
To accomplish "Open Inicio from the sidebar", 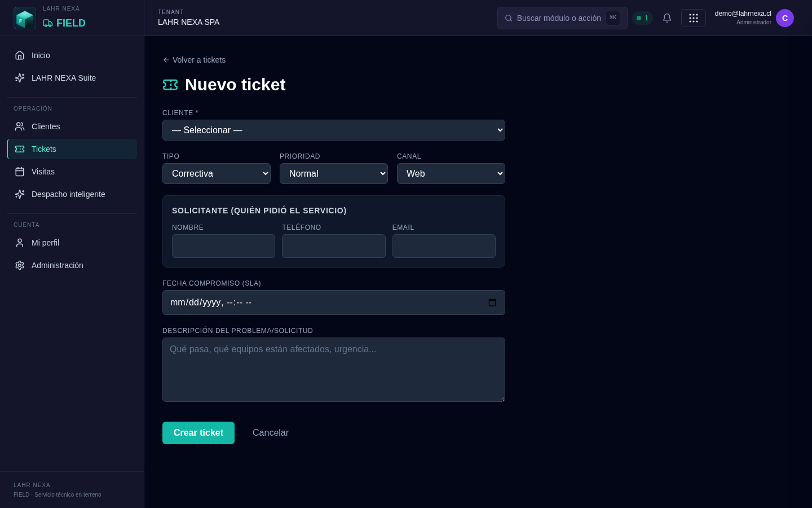I will [x=72, y=55].
